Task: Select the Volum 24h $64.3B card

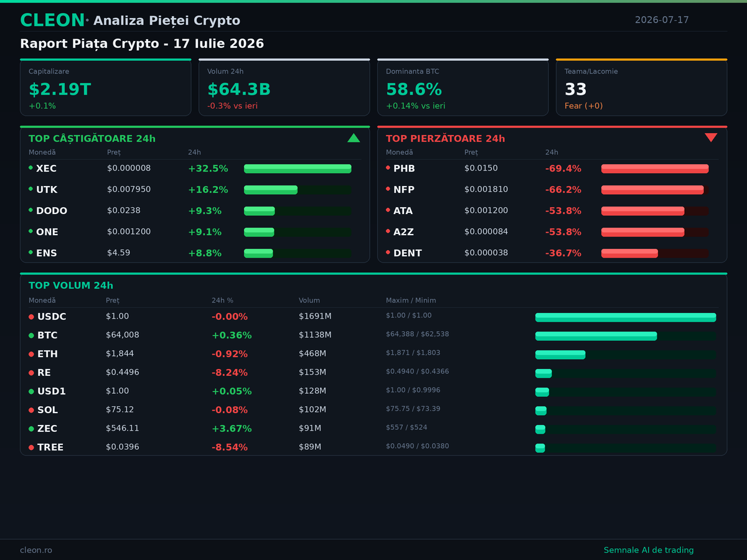Action: (284, 88)
